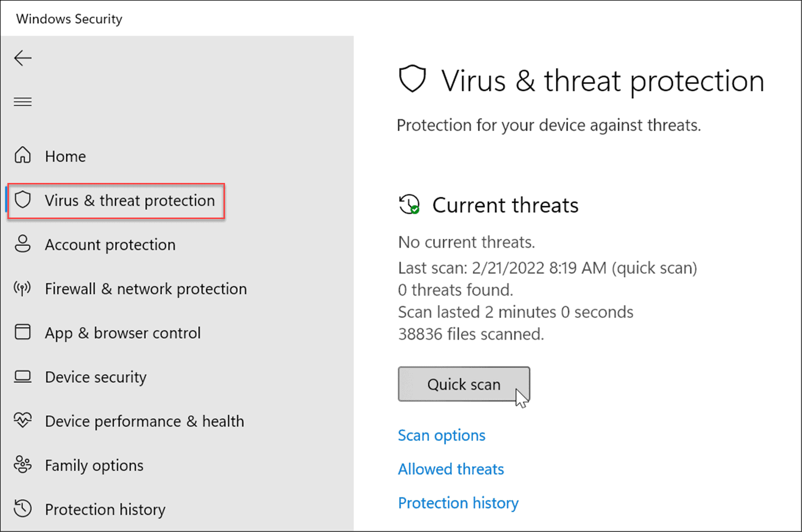Open Firewall & network protection icon
Screen dimensions: 802x532
pos(23,288)
